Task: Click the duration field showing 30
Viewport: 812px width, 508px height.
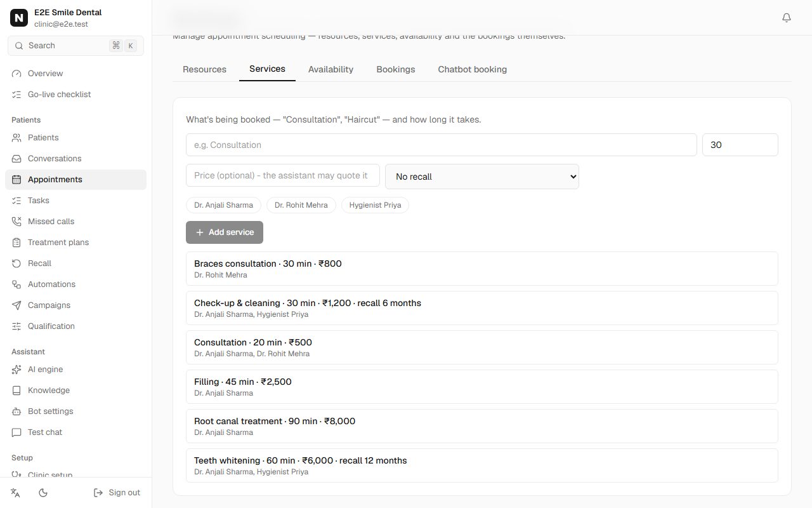Action: point(740,145)
